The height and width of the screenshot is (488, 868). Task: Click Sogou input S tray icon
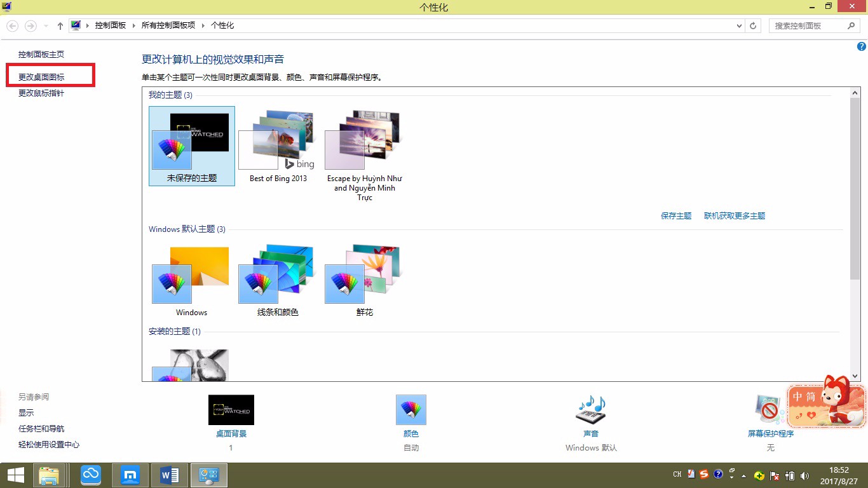(x=704, y=475)
